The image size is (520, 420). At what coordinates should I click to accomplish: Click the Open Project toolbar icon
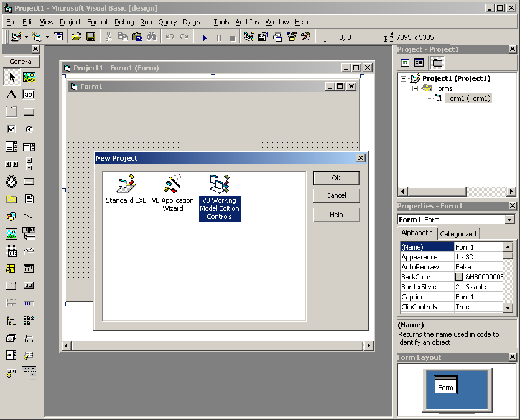pos(77,37)
